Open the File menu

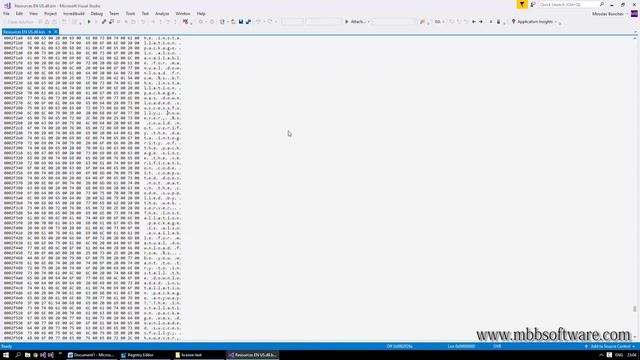6,13
